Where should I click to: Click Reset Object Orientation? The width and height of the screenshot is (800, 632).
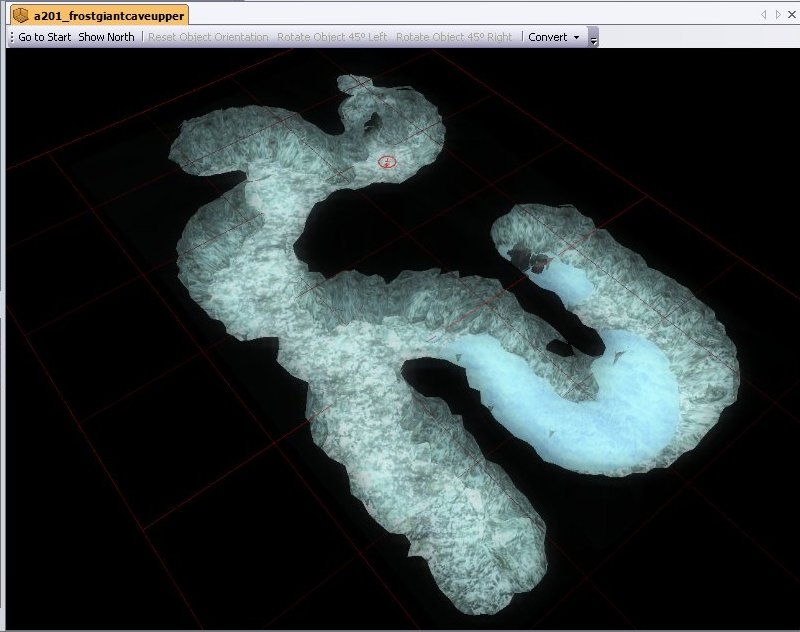[x=208, y=37]
